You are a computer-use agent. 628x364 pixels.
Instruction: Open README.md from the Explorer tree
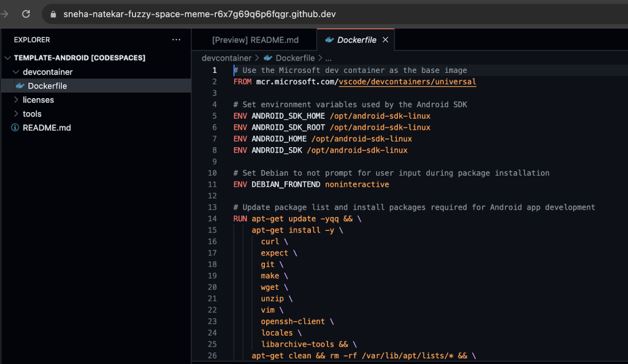pos(47,128)
